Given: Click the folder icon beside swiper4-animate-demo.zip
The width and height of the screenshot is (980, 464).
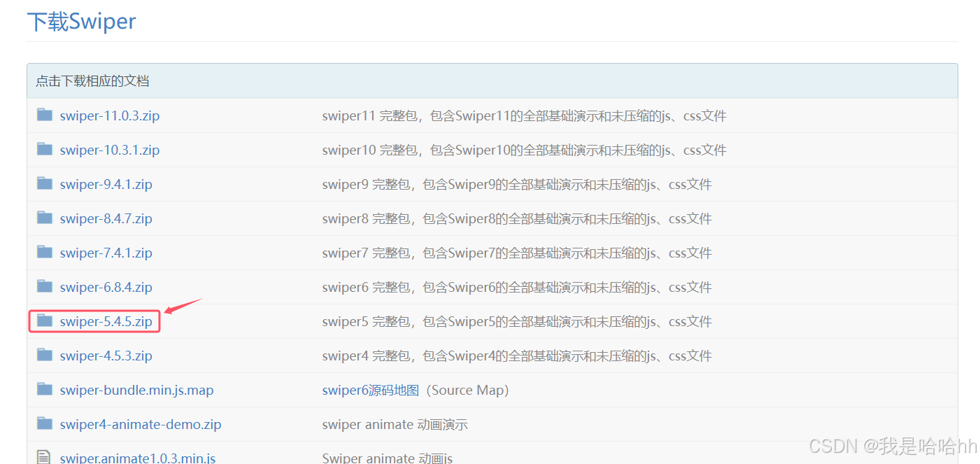Looking at the screenshot, I should click(45, 423).
